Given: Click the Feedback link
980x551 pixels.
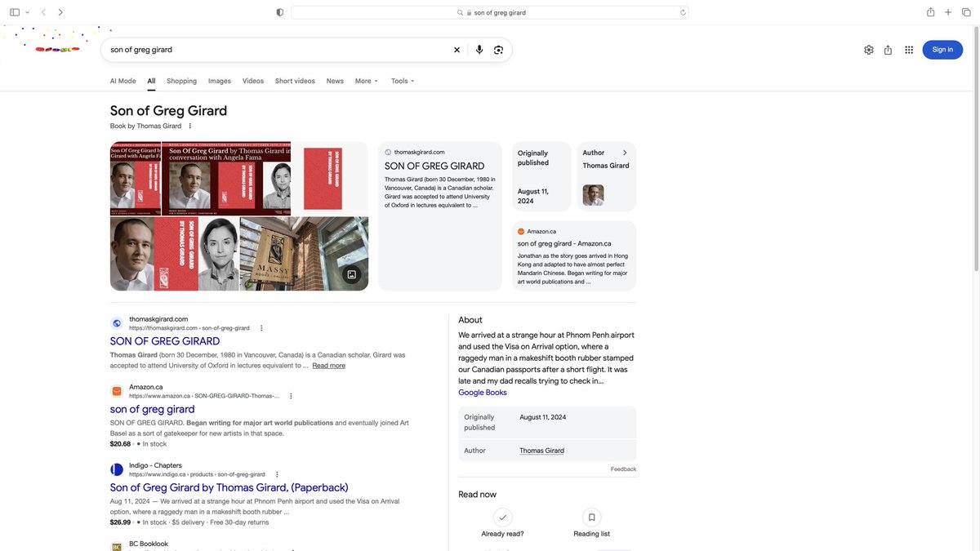Looking at the screenshot, I should pos(623,469).
